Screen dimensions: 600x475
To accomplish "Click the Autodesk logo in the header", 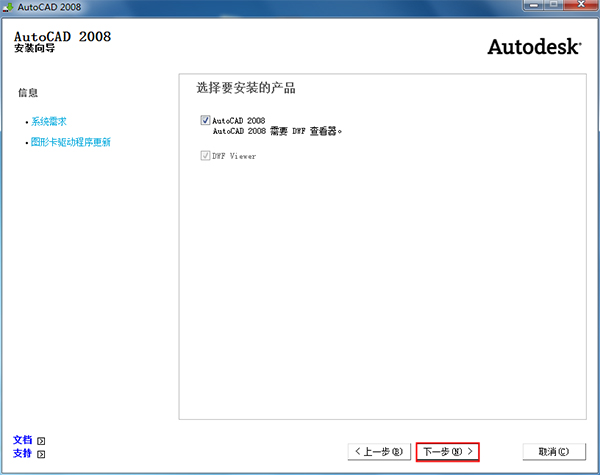I will 533,46.
